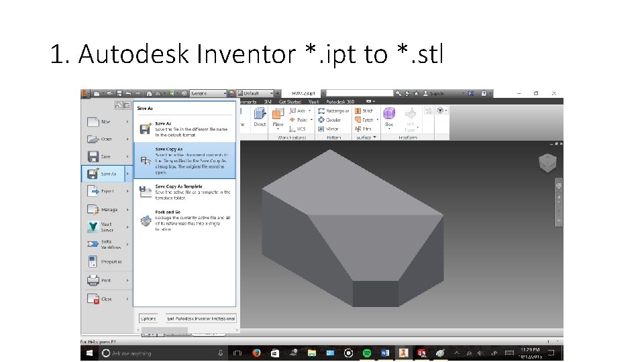Select the Save As option with floppy-pencil icon
The image size is (644, 362).
[x=184, y=129]
